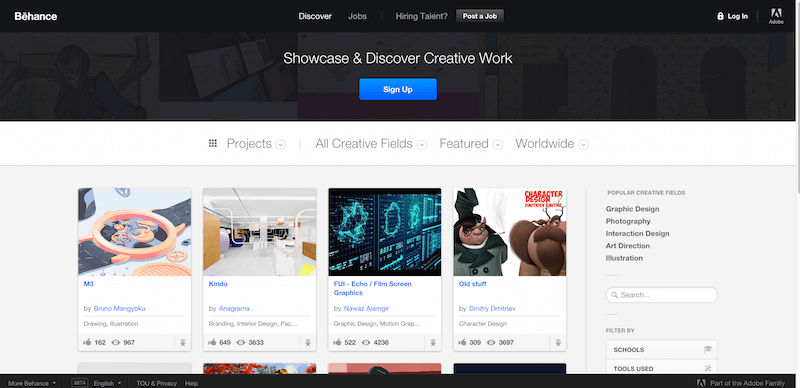The height and width of the screenshot is (388, 800).
Task: Click the views eye icon on the Kindo card
Action: click(x=241, y=343)
